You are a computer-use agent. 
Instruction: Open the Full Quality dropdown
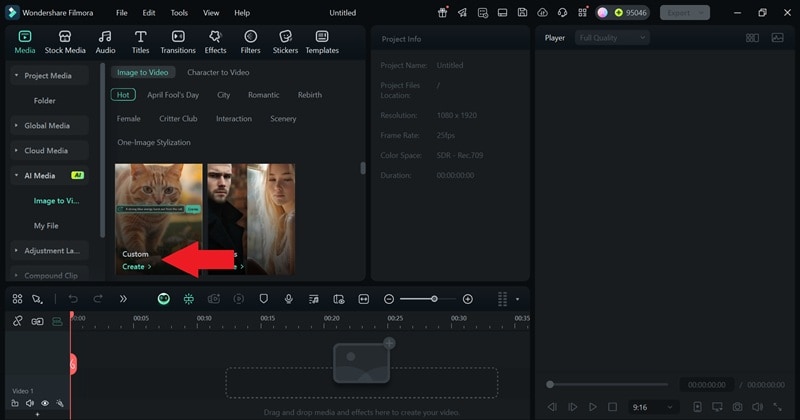click(x=612, y=38)
